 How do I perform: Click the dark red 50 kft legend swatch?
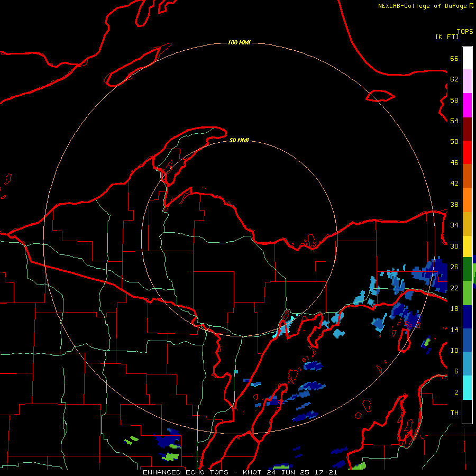tap(467, 129)
